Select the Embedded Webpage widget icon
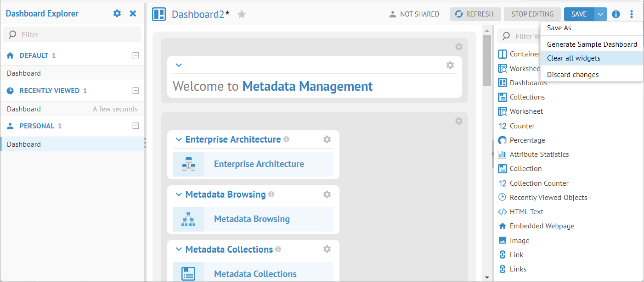Viewport: 644px width, 282px height. tap(502, 226)
